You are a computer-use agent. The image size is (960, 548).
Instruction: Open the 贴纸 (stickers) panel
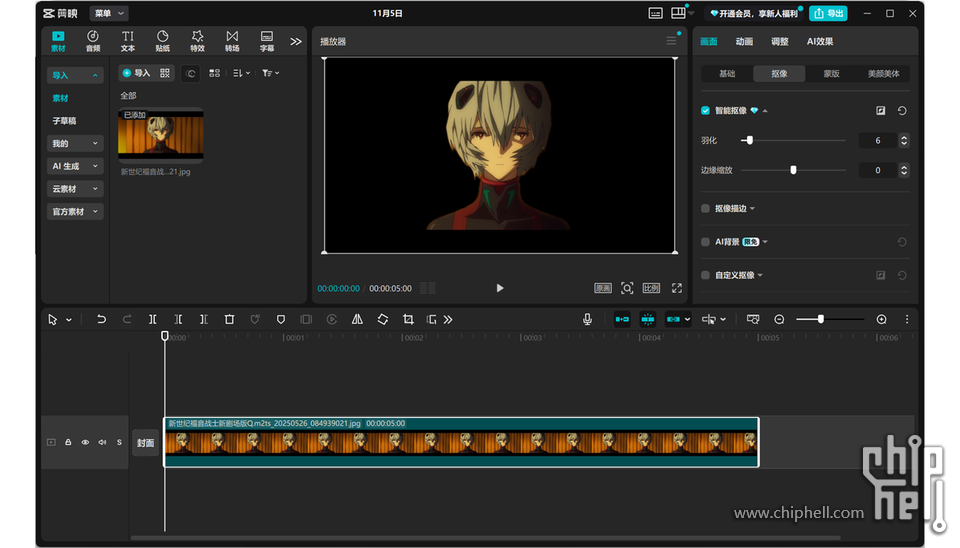coord(162,40)
